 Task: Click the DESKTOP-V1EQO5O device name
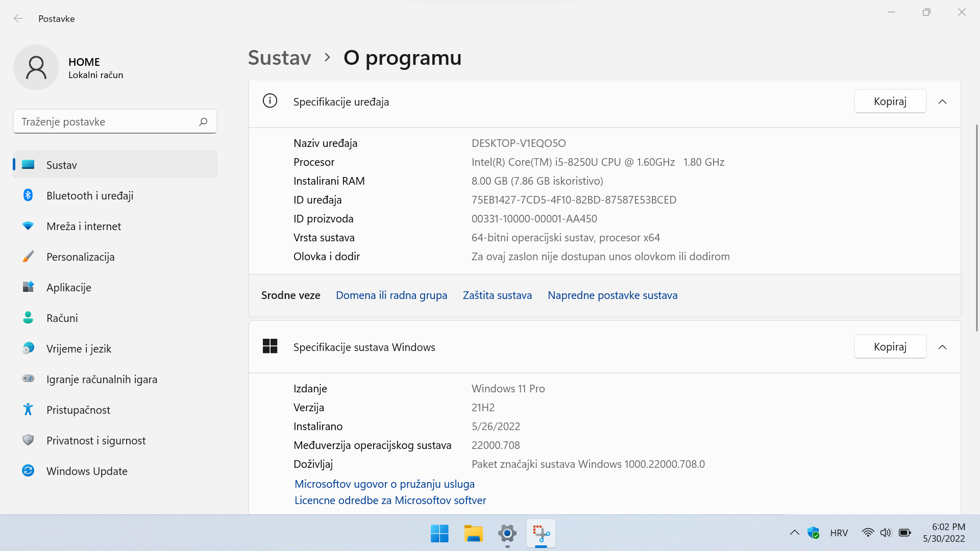coord(519,143)
